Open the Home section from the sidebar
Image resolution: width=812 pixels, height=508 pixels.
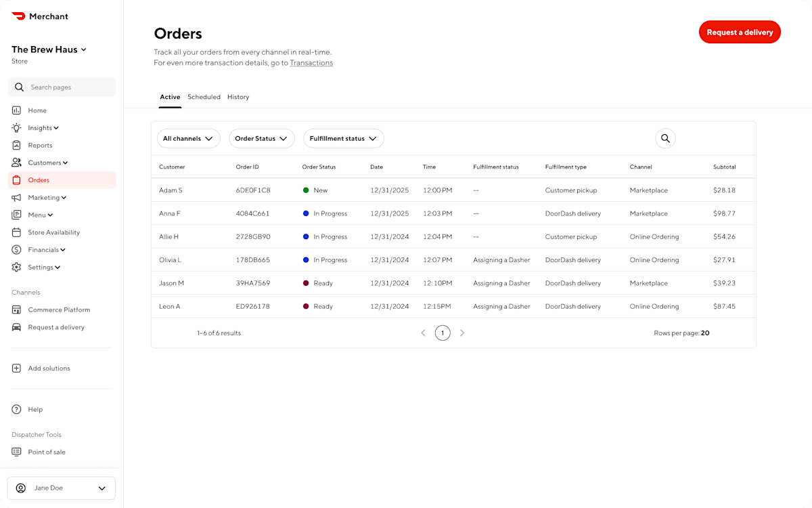(37, 110)
